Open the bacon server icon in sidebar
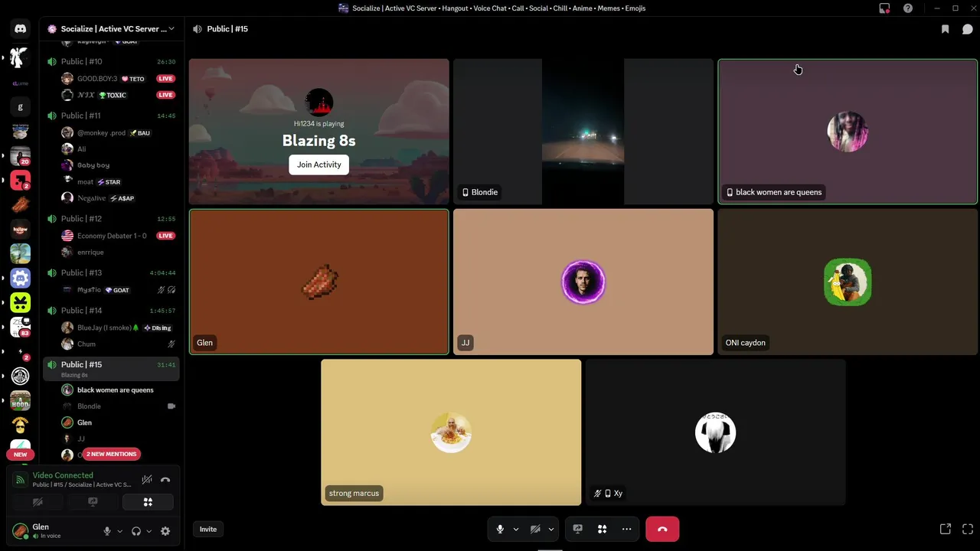The height and width of the screenshot is (551, 980). (20, 204)
